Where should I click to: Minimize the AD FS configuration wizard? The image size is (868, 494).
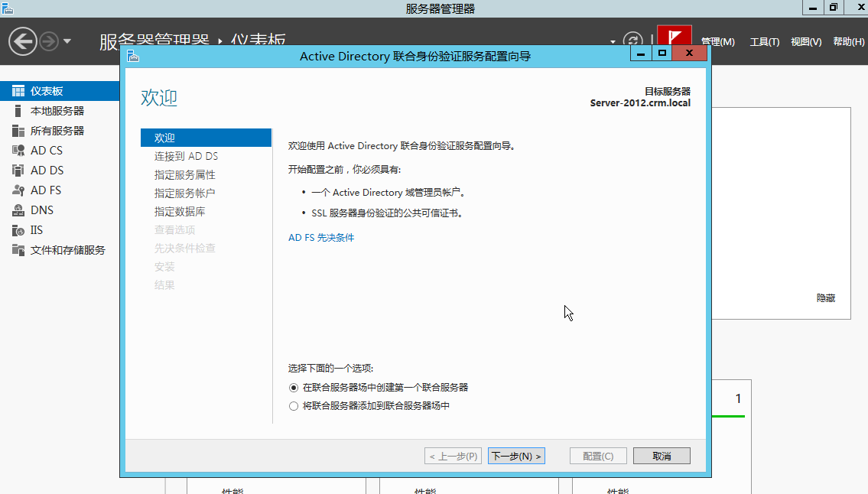(x=640, y=54)
